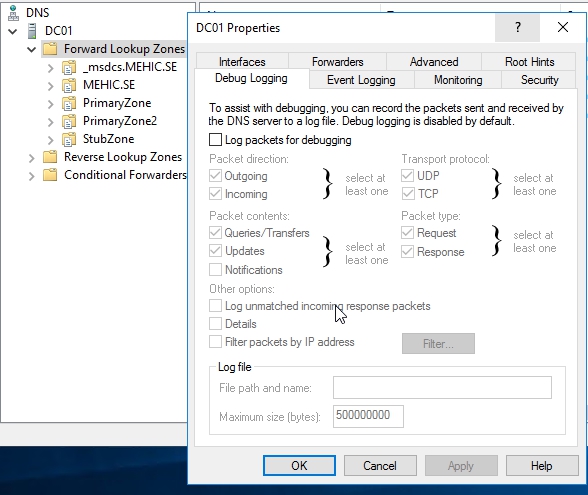Click the StubZone zone icon

(x=69, y=139)
